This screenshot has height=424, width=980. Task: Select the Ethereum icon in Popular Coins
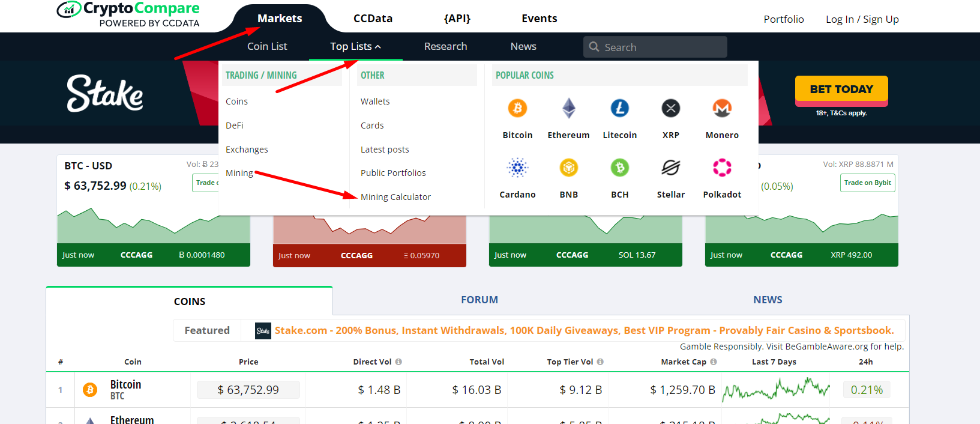coord(568,108)
